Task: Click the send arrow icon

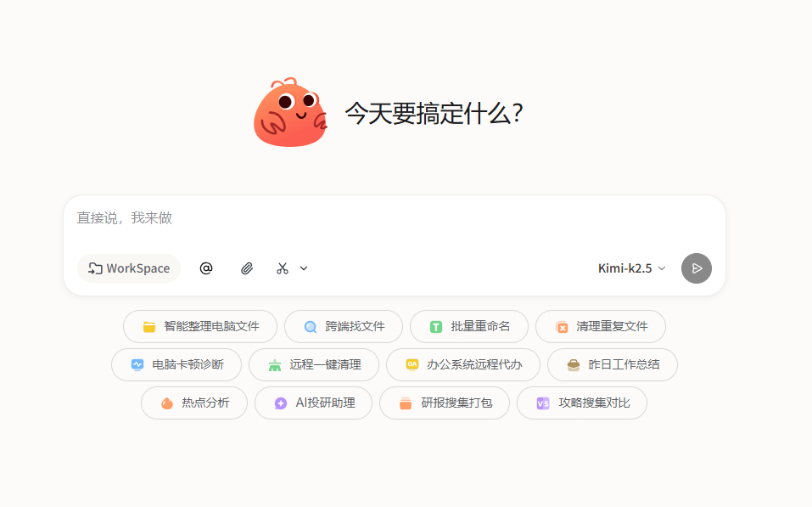Action: [x=696, y=268]
